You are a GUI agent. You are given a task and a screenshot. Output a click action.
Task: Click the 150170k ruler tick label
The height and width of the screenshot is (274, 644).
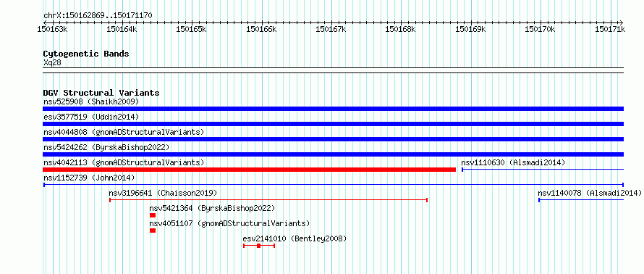tap(540, 29)
